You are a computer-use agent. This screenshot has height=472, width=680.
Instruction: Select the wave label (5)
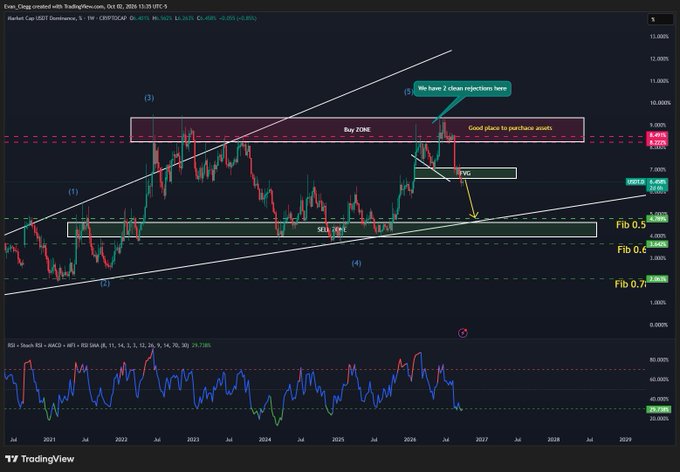(x=409, y=92)
